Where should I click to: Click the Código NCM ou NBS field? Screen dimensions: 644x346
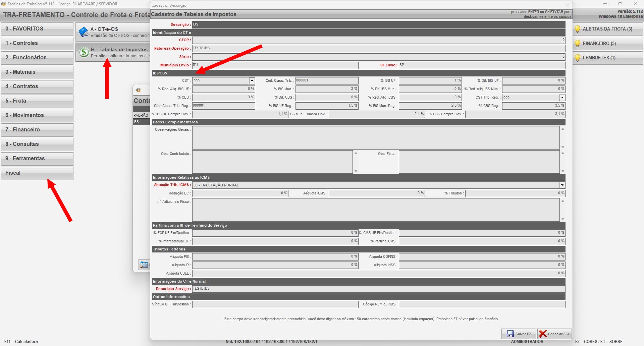pyautogui.click(x=482, y=304)
